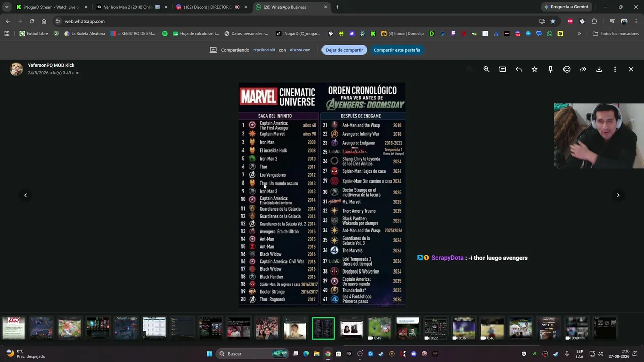The image size is (644, 362).
Task: Open the Futbol Libre bookmark
Action: click(34, 34)
